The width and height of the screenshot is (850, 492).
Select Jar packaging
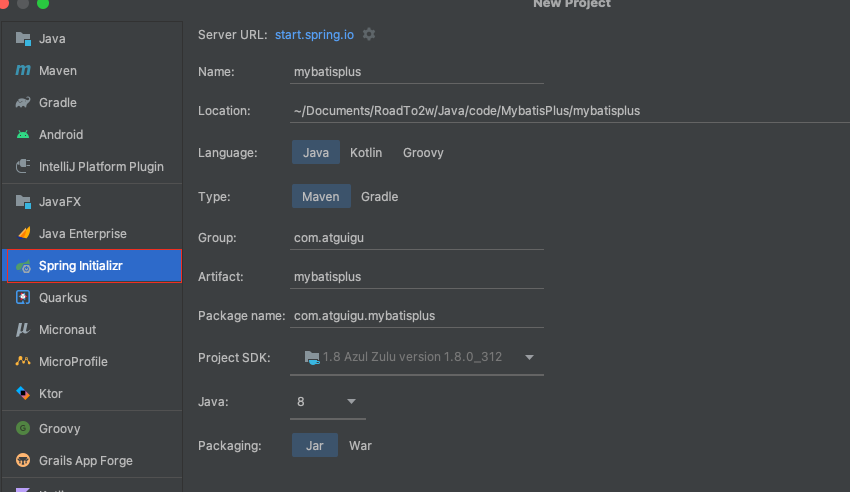click(x=314, y=445)
